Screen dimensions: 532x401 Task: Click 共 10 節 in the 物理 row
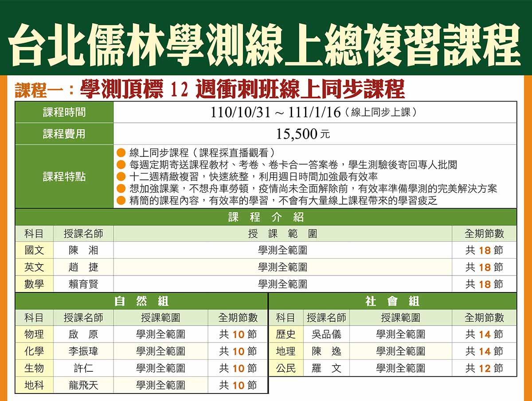(238, 334)
